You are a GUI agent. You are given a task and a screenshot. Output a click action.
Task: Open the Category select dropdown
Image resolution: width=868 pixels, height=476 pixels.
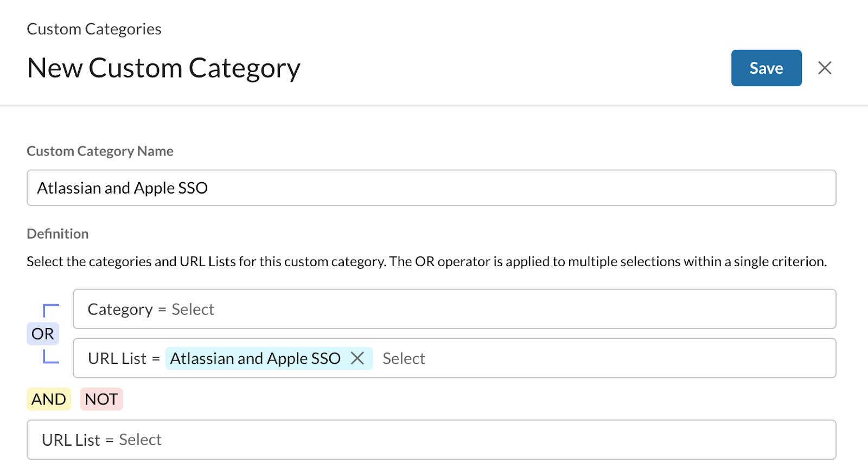pos(454,309)
